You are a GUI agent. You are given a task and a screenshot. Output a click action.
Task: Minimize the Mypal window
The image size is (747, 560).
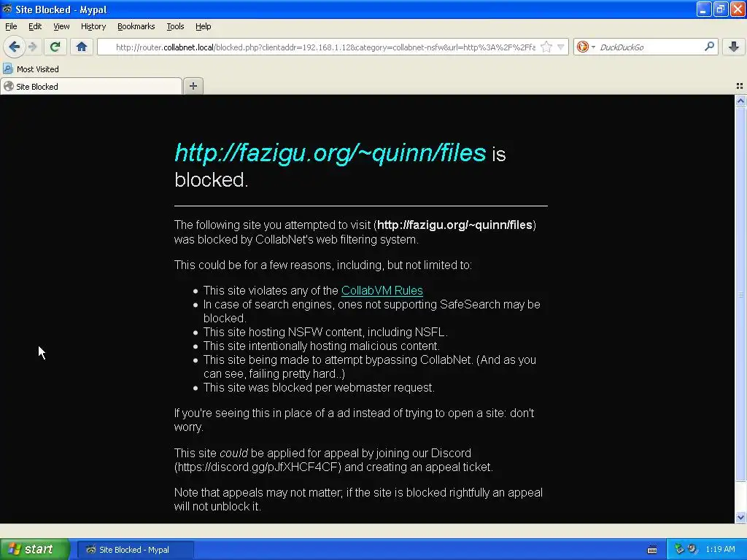704,9
